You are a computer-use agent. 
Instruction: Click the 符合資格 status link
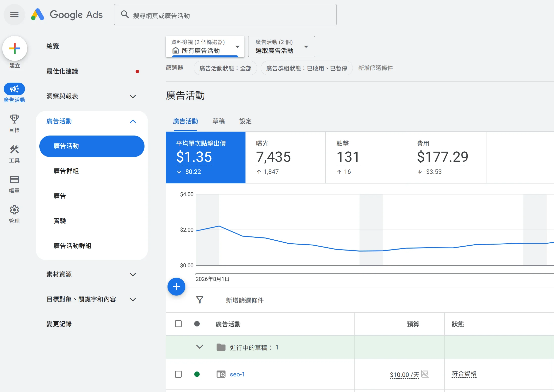(x=464, y=374)
